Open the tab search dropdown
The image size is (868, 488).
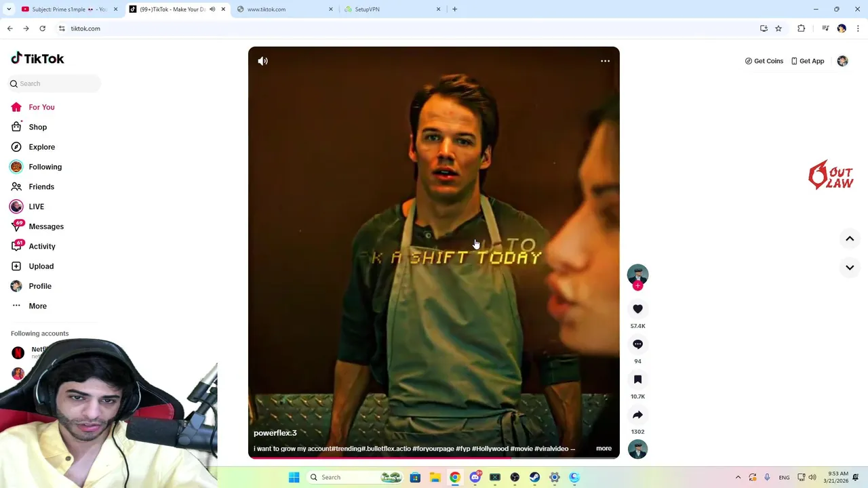(x=9, y=9)
